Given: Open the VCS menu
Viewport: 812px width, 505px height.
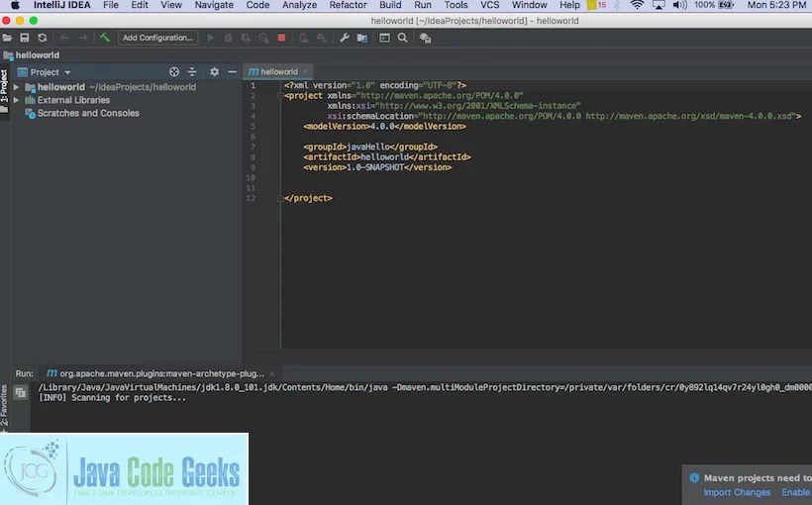Looking at the screenshot, I should 489,5.
